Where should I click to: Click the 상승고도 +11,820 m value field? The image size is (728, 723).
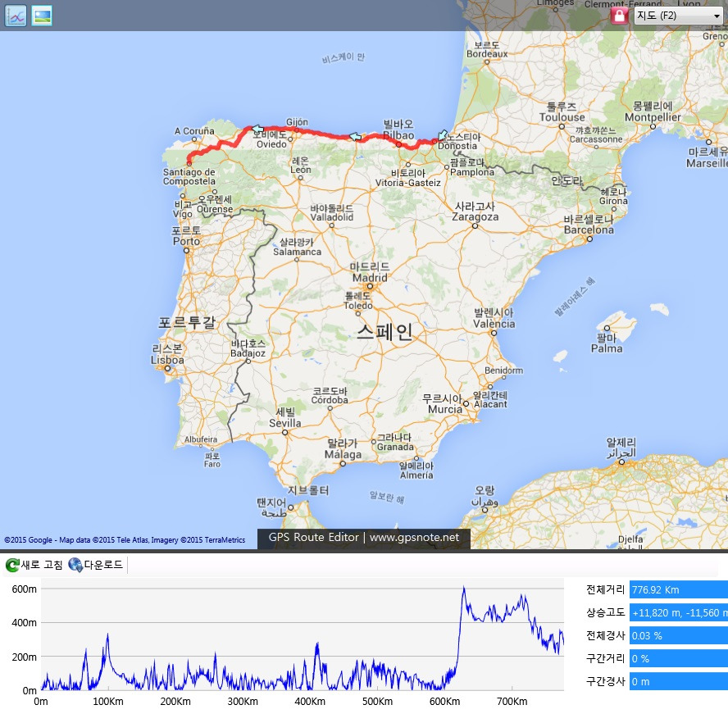678,612
